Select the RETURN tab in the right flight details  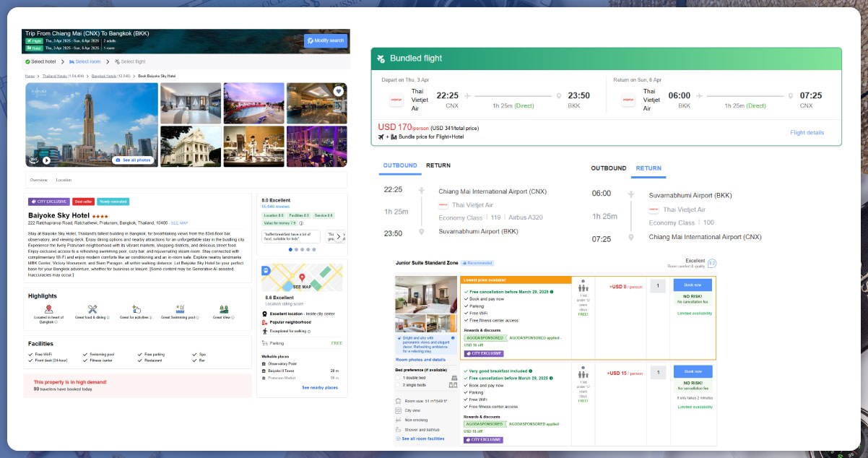point(648,168)
